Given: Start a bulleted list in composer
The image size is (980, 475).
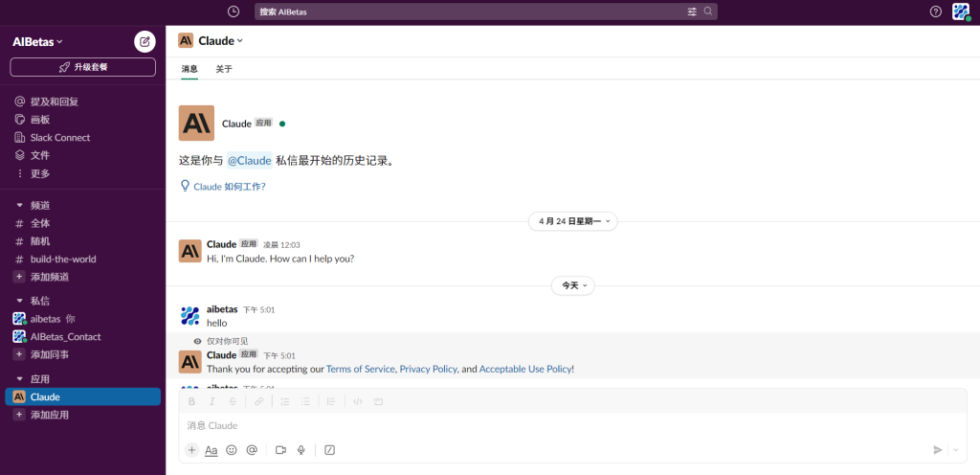Looking at the screenshot, I should coord(305,401).
